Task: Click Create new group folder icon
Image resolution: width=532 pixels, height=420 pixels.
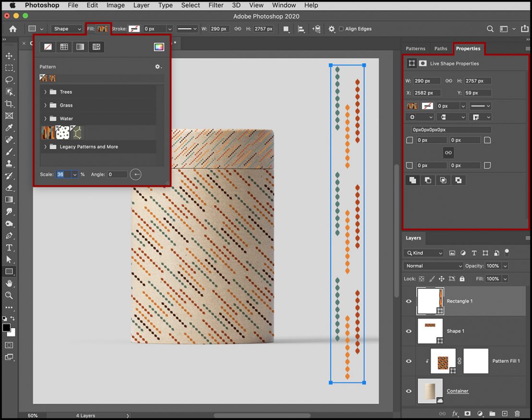Action: click(x=492, y=414)
